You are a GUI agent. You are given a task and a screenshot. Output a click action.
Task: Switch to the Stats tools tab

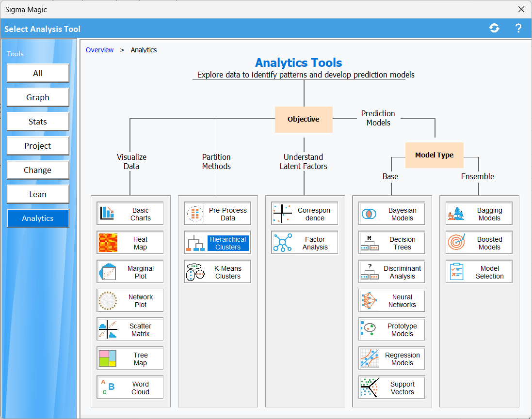(38, 122)
